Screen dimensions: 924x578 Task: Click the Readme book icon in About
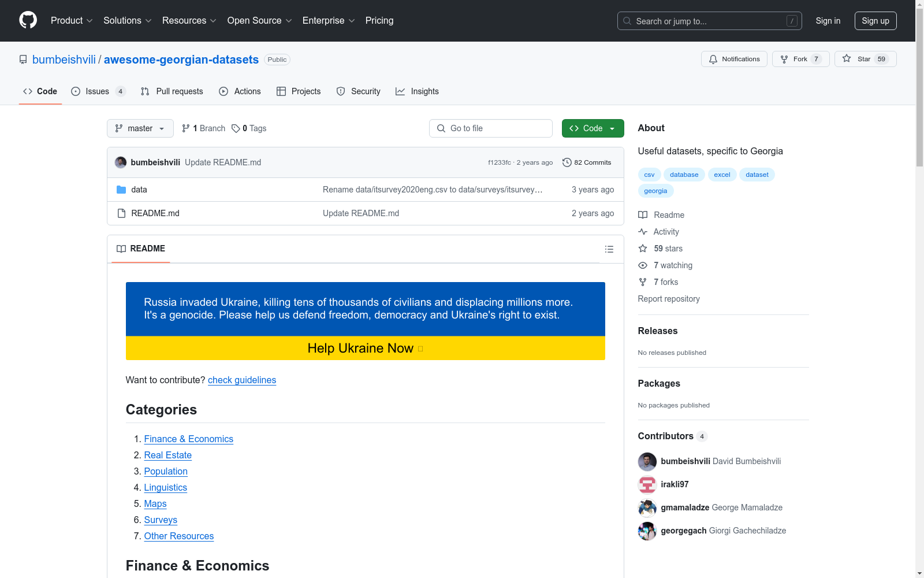tap(643, 215)
